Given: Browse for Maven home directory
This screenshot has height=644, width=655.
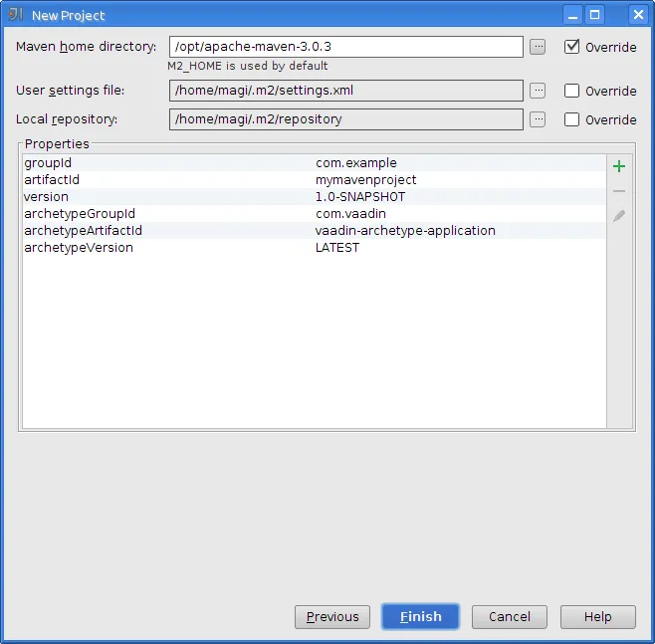Looking at the screenshot, I should click(538, 47).
